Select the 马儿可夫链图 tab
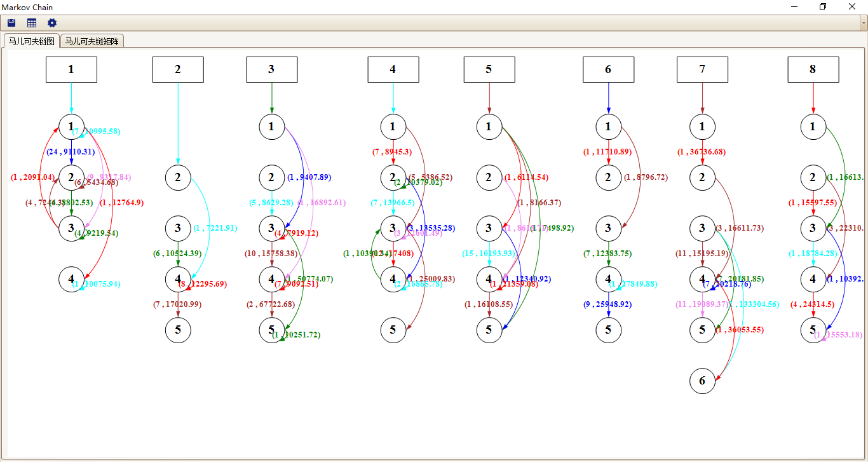 click(x=32, y=41)
